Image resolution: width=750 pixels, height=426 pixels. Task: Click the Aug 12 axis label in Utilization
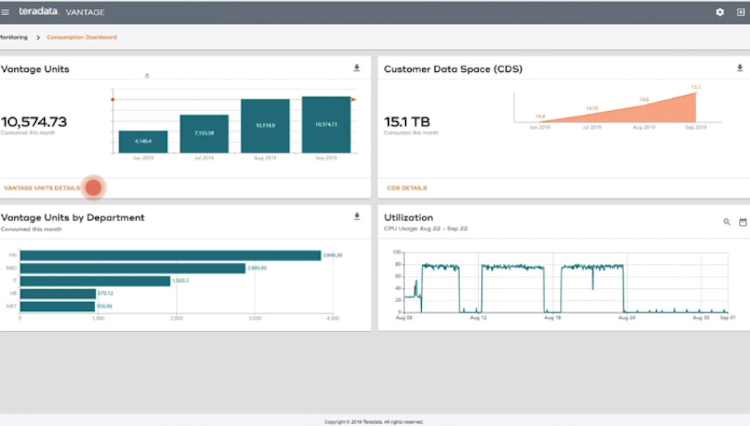tap(478, 317)
